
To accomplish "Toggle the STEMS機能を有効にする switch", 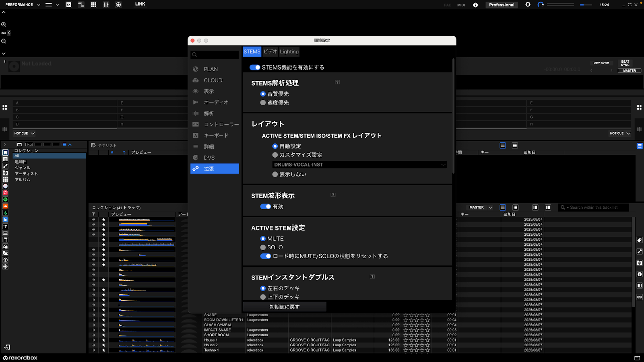I will pyautogui.click(x=255, y=68).
